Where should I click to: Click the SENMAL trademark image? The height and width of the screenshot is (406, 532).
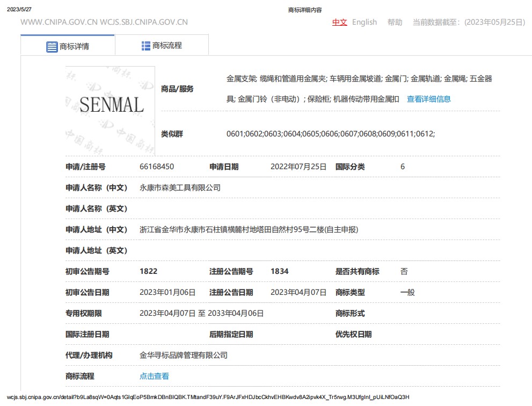(x=110, y=111)
